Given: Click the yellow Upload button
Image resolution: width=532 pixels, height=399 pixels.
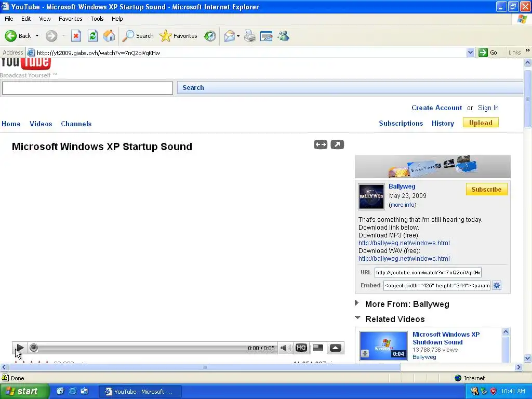Looking at the screenshot, I should point(481,123).
